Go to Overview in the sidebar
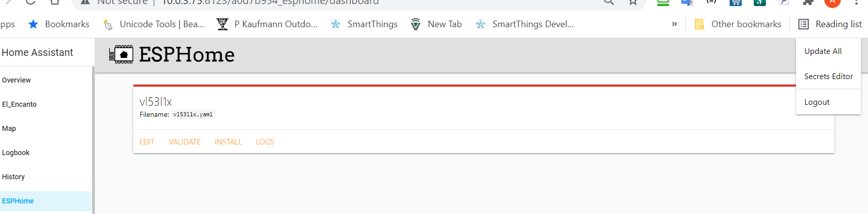868x214 pixels. coord(17,80)
